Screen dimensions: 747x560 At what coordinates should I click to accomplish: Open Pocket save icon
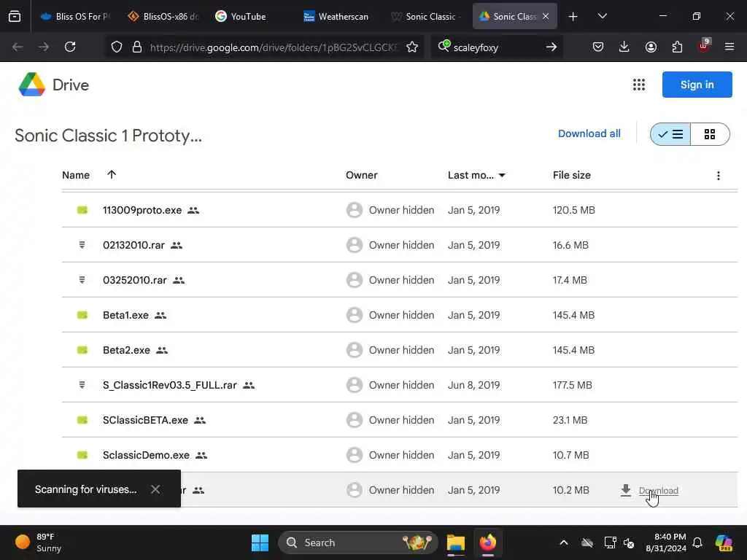pos(598,47)
